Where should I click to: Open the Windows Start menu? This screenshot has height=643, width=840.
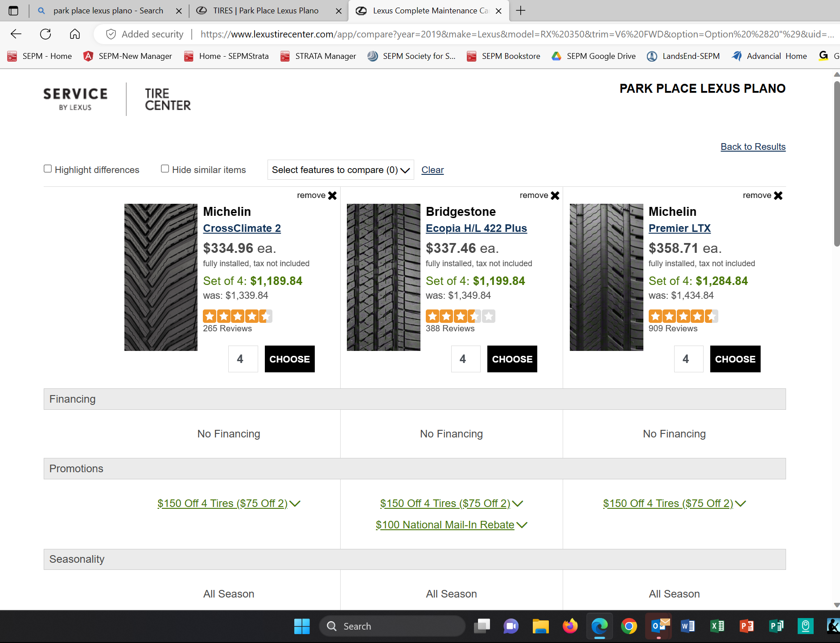(x=302, y=626)
